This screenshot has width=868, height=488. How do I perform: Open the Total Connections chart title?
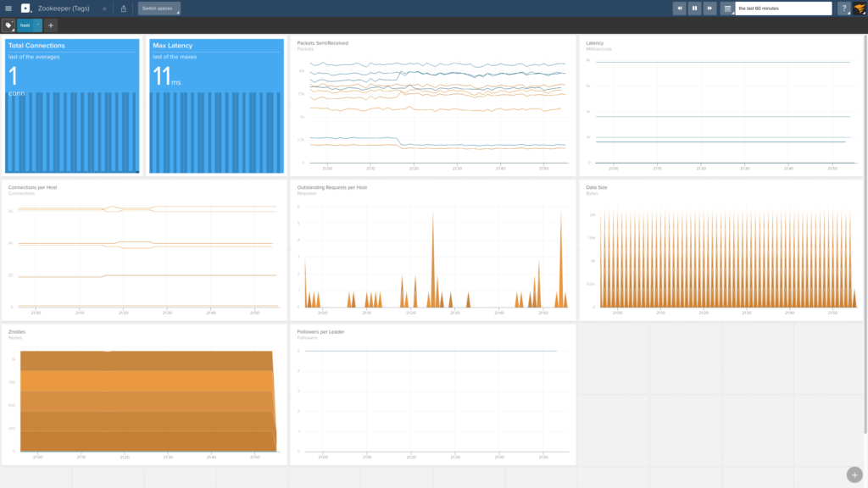point(36,46)
